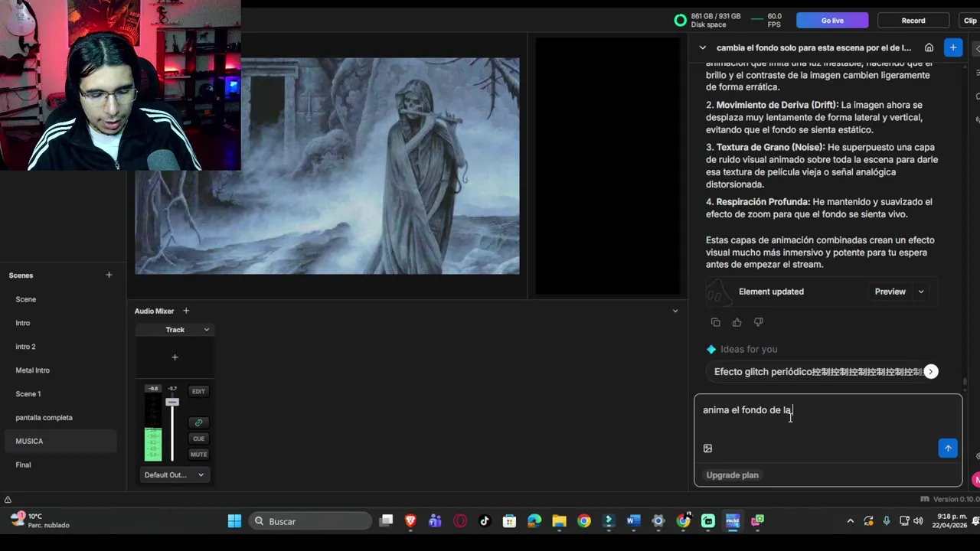The image size is (980, 551).
Task: Send the chat message
Action: (x=948, y=448)
